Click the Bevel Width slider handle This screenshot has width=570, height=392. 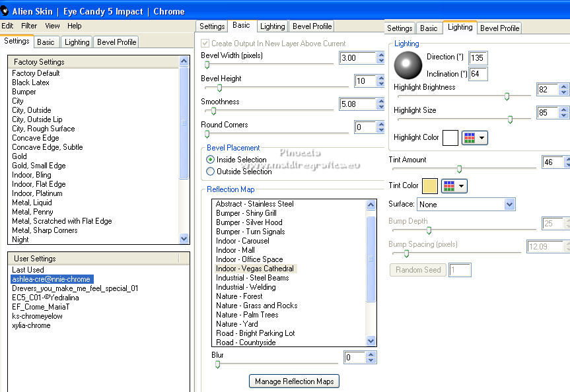tap(207, 65)
